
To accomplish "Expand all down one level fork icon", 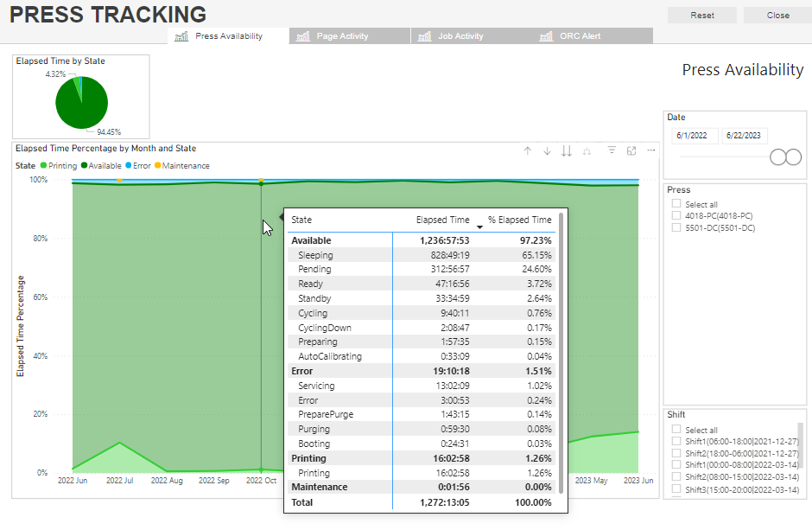I will coord(587,150).
